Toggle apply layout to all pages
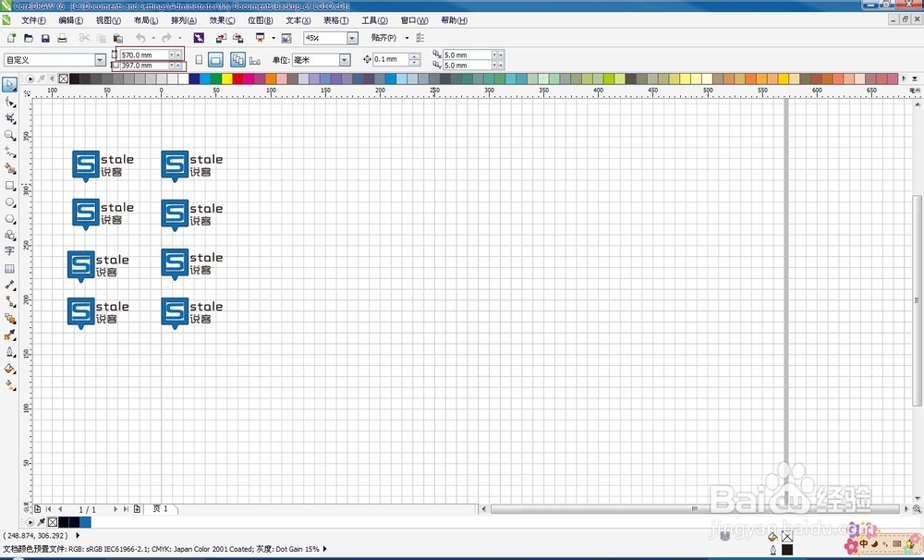 point(238,59)
